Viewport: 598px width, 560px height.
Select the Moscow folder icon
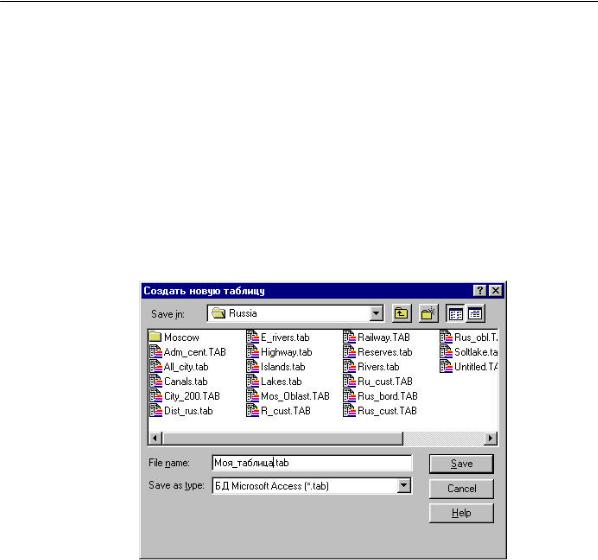click(155, 337)
